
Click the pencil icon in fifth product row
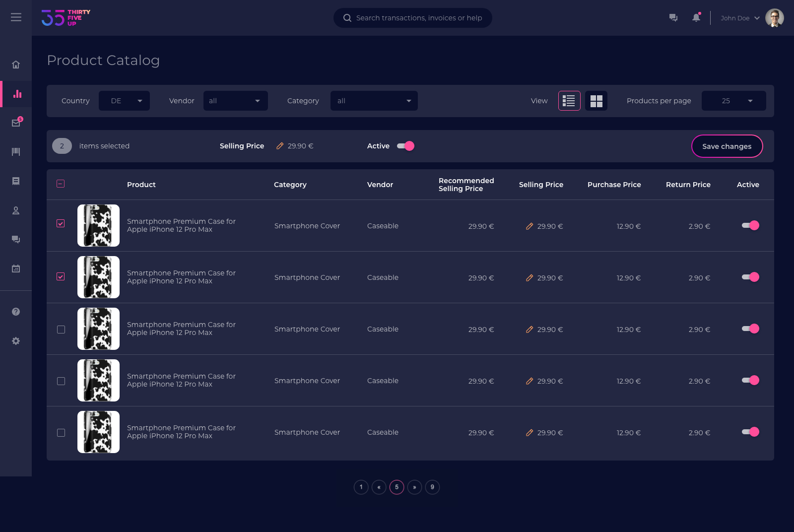click(x=529, y=433)
